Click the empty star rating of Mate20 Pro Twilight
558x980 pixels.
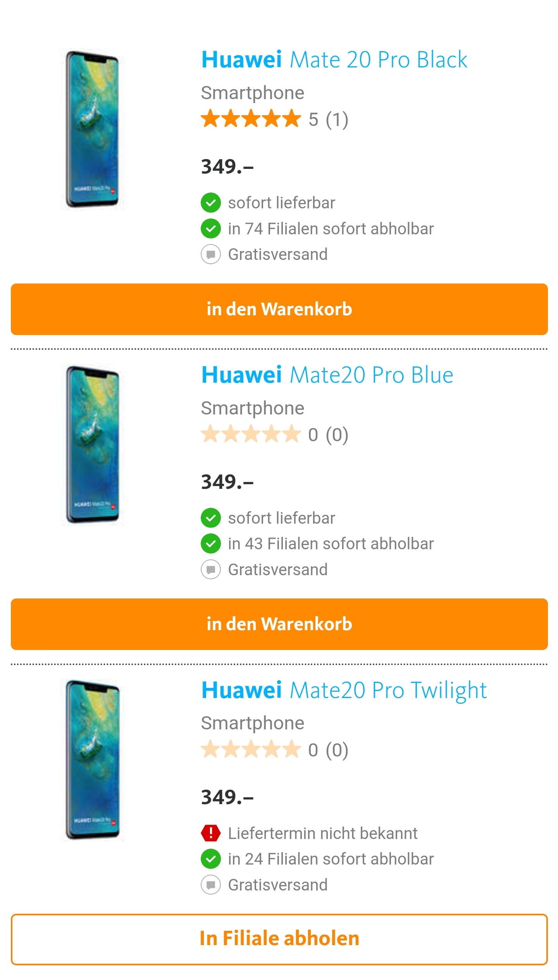(251, 750)
